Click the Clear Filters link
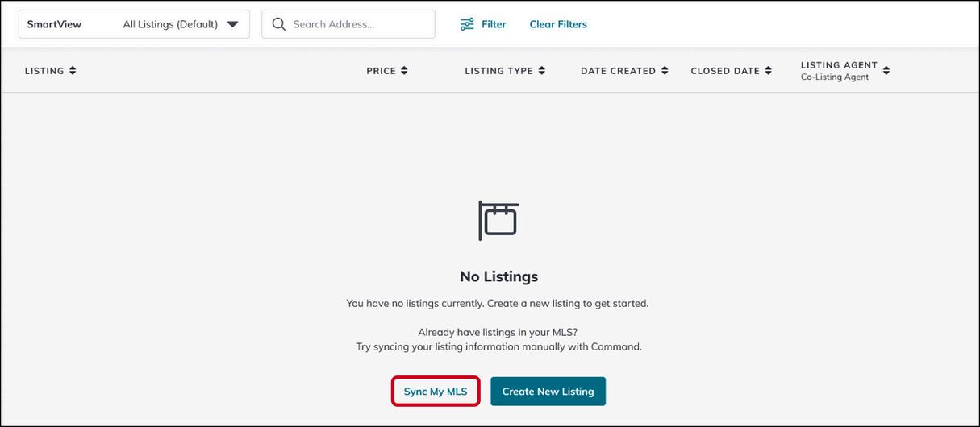Viewport: 980px width, 427px height. 558,24
